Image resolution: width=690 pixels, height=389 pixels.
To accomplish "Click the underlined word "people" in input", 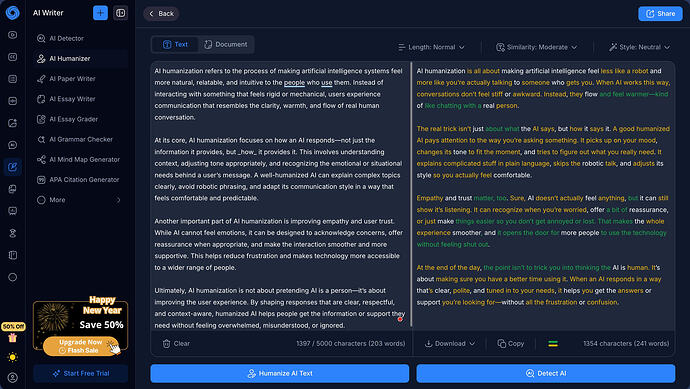I will 294,82.
